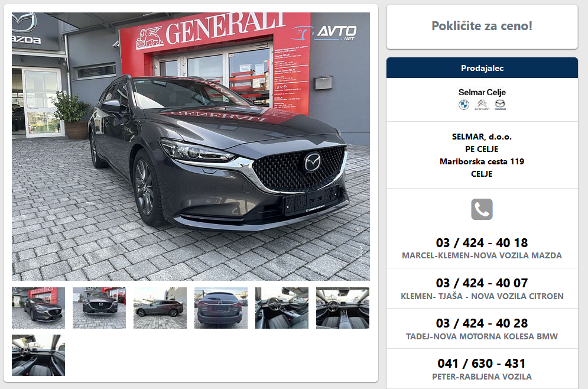The width and height of the screenshot is (588, 389).
Task: Click the Citroën logo under Selmar Celje
Action: pyautogui.click(x=482, y=104)
